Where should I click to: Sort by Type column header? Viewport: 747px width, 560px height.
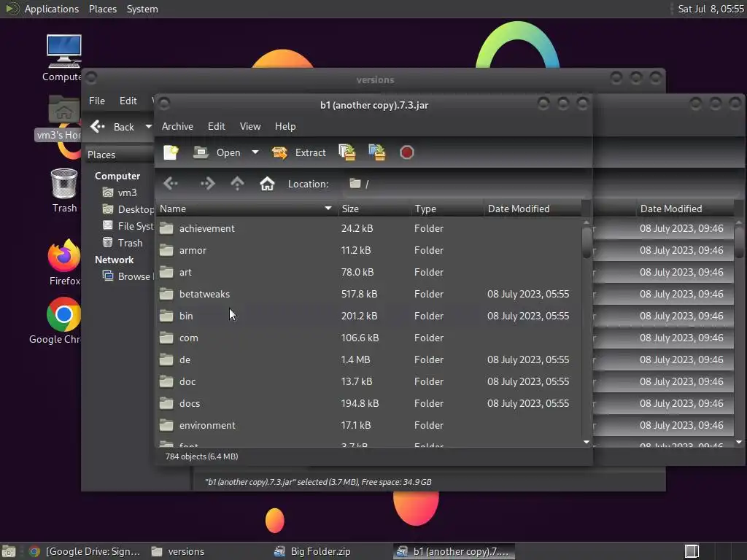[x=447, y=209]
